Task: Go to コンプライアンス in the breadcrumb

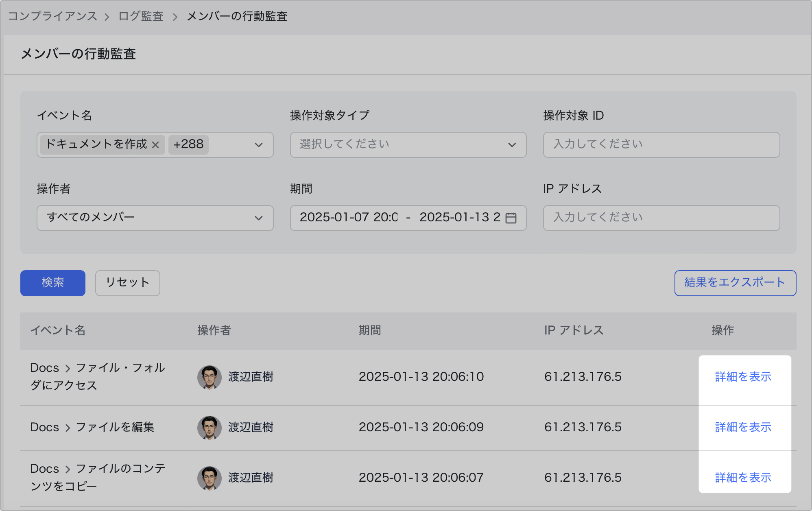Action: coord(52,16)
